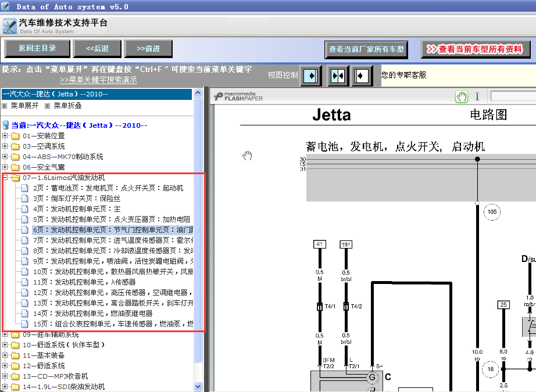Click 查看当前车型所有资料 button
The width and height of the screenshot is (536, 392).
(x=476, y=49)
